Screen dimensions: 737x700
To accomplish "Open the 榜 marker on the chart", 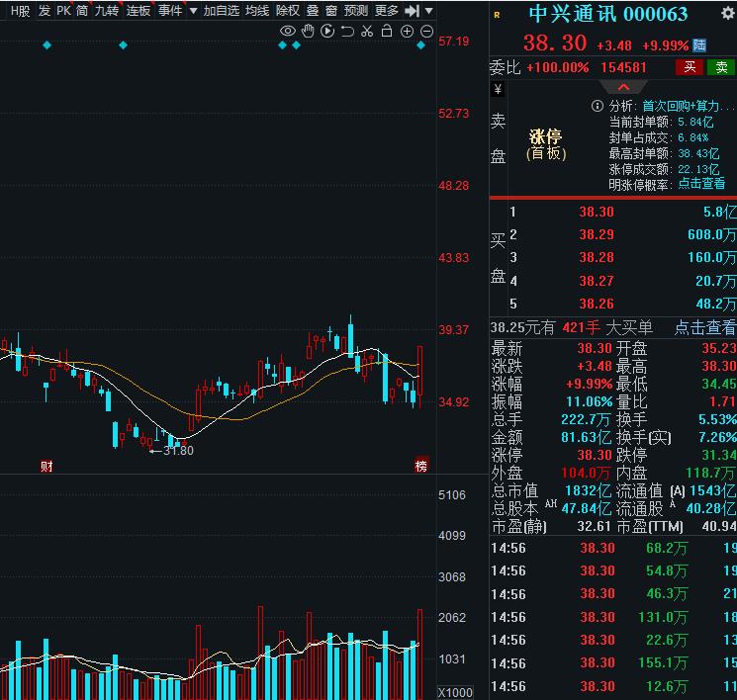I will (421, 466).
